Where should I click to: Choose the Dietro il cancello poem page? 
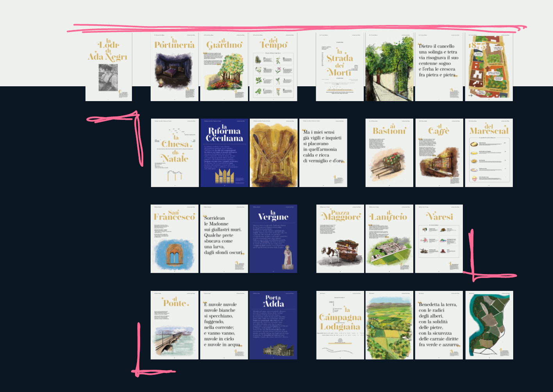point(439,67)
